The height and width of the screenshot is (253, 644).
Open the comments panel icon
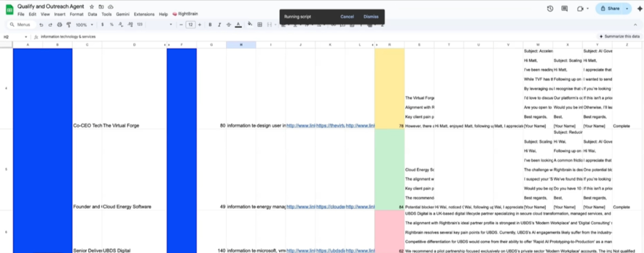pyautogui.click(x=565, y=9)
